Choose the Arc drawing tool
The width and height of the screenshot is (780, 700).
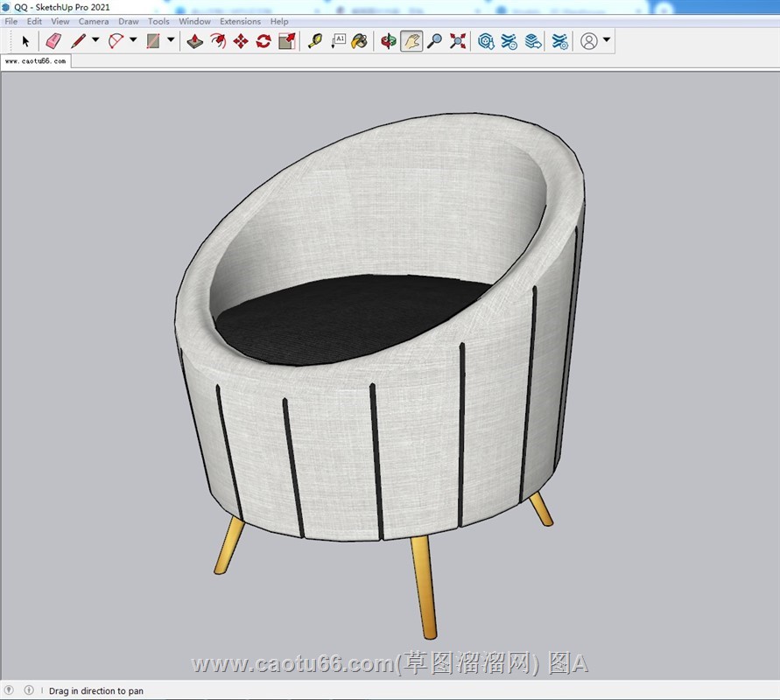116,41
